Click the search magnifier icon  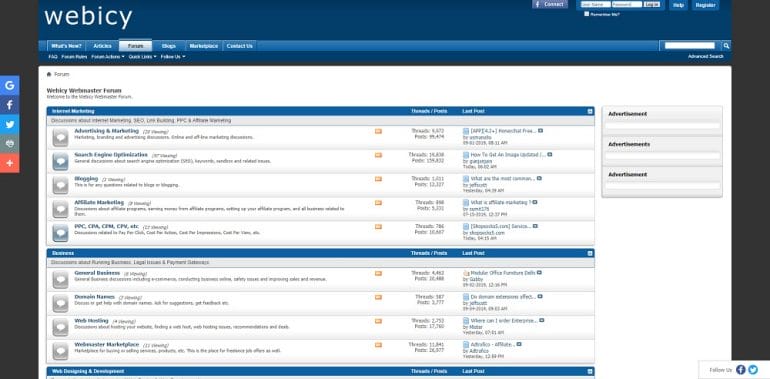coord(726,46)
